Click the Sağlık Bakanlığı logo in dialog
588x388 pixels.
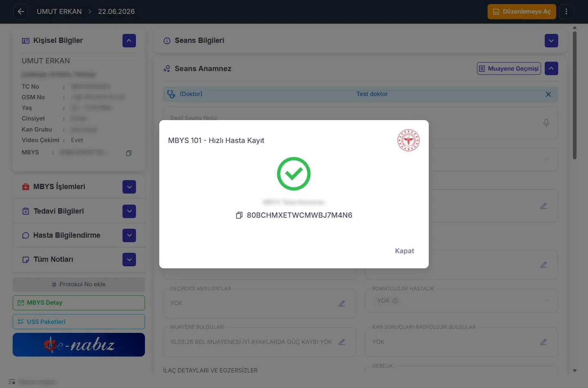pos(408,140)
